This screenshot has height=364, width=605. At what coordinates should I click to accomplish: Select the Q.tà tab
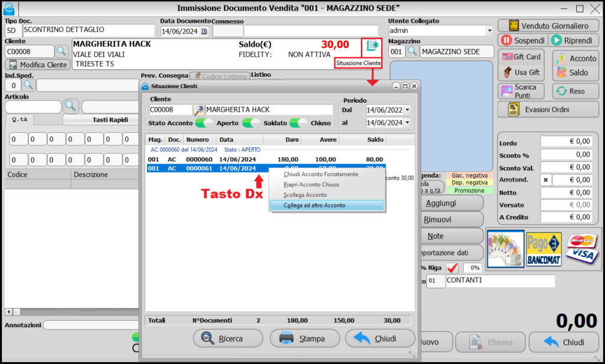click(x=19, y=120)
